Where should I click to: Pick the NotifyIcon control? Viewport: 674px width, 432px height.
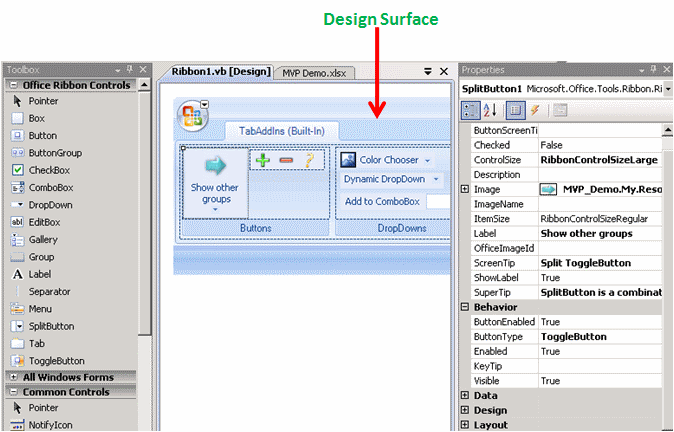point(42,425)
